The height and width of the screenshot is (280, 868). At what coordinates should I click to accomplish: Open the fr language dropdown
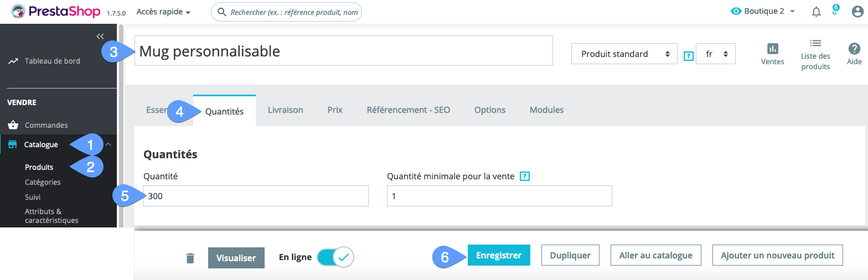(x=715, y=54)
